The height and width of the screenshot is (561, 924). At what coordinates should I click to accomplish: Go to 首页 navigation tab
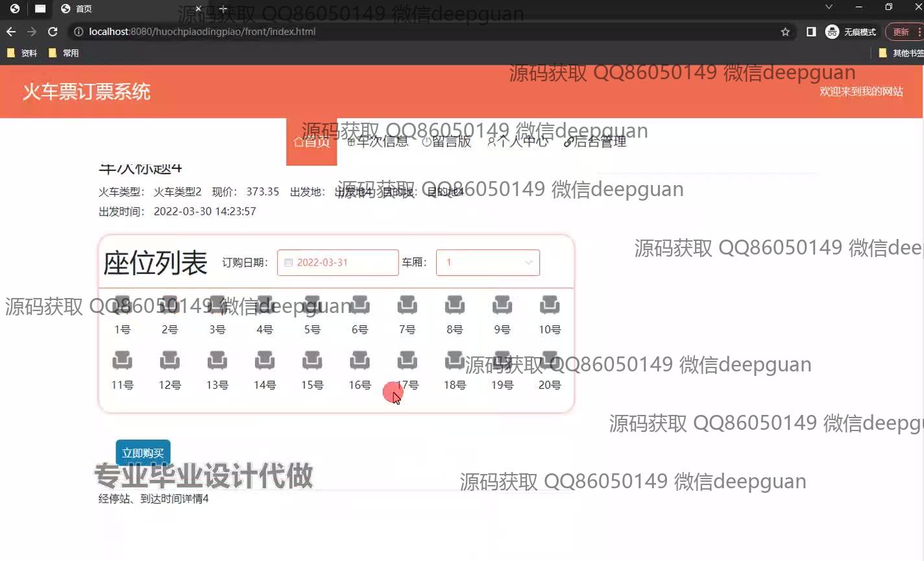(x=311, y=142)
